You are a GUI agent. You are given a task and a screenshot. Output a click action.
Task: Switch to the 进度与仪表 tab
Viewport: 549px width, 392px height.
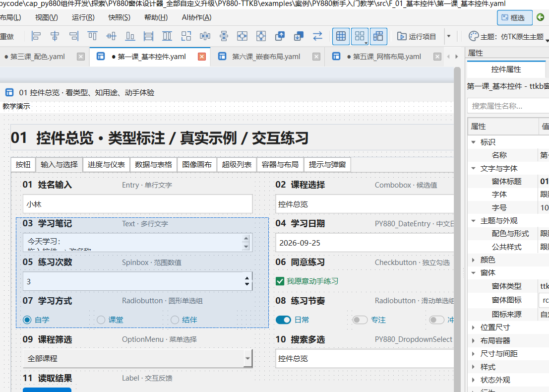[106, 165]
